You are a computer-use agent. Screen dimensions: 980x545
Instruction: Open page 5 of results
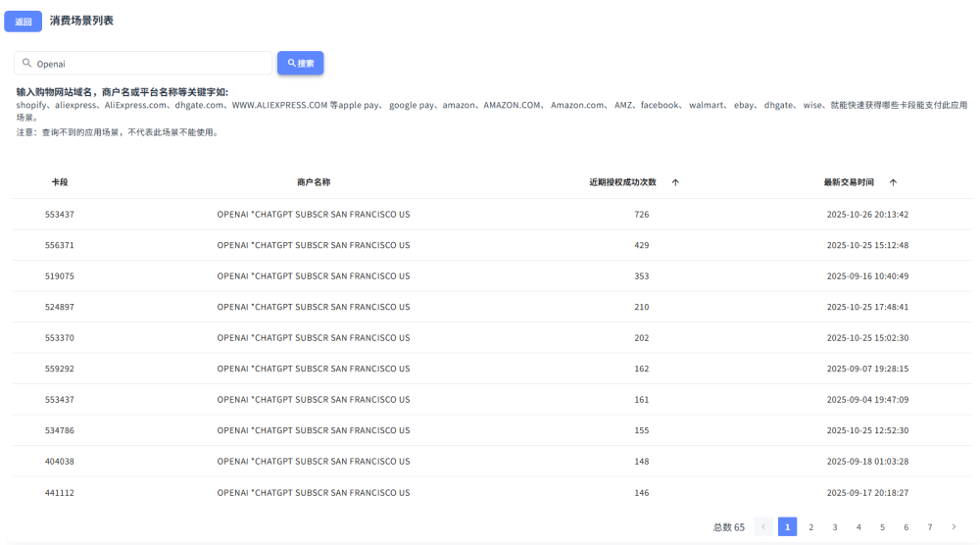coord(882,527)
